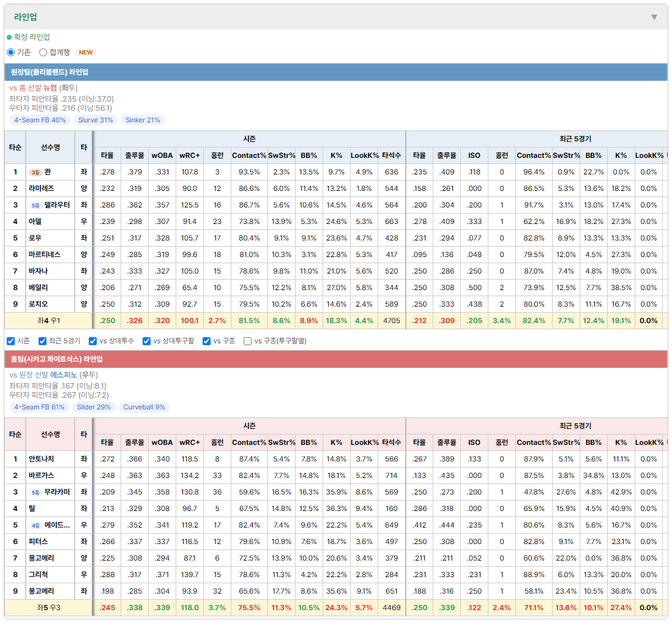Toggle the vs 상대투구팔 checkbox

[146, 341]
